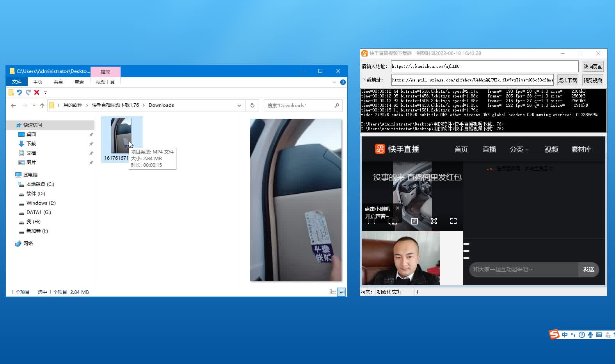Screen dimensions: 615x364
Task: Toggle the danmaku comment icon on player
Action: tap(415, 221)
